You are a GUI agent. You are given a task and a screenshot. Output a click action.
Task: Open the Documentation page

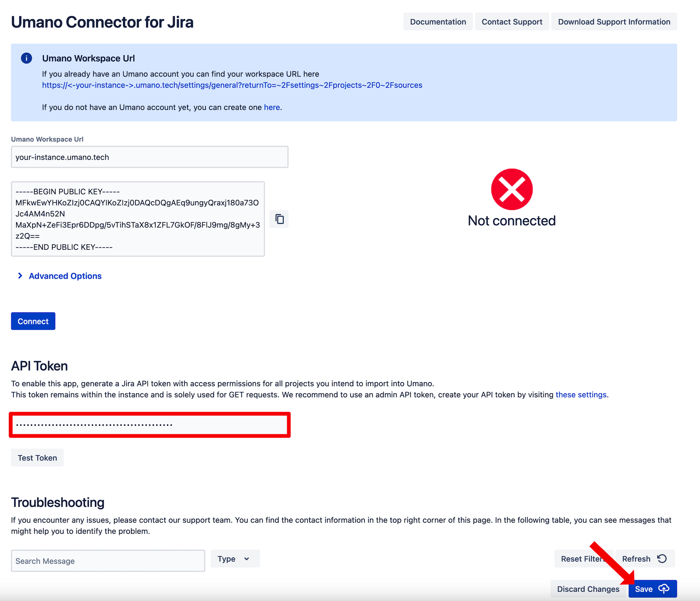coord(438,22)
